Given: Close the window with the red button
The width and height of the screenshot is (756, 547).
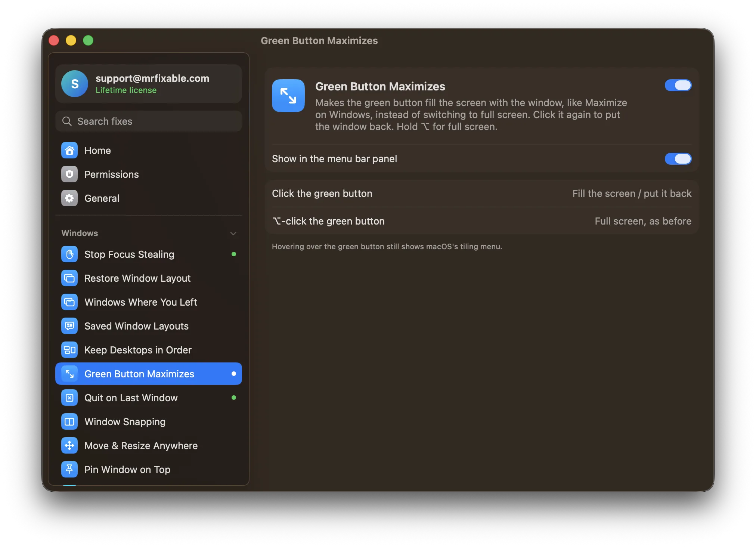Looking at the screenshot, I should click(x=54, y=40).
